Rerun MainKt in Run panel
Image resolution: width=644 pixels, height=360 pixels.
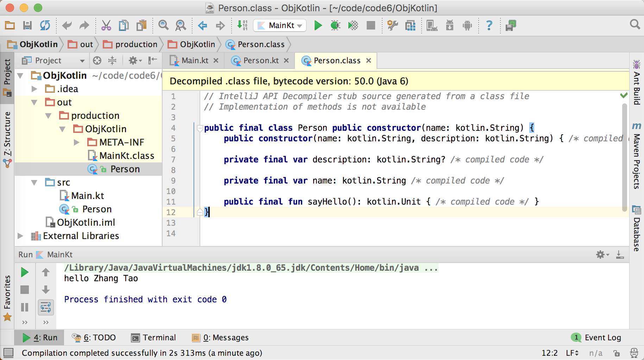pos(25,272)
